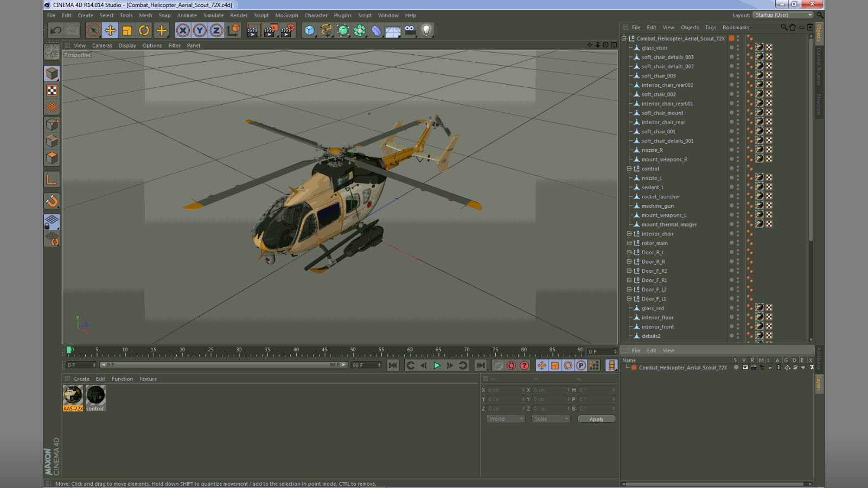The image size is (868, 488).
Task: Enable the Axis tool
Action: tap(52, 180)
